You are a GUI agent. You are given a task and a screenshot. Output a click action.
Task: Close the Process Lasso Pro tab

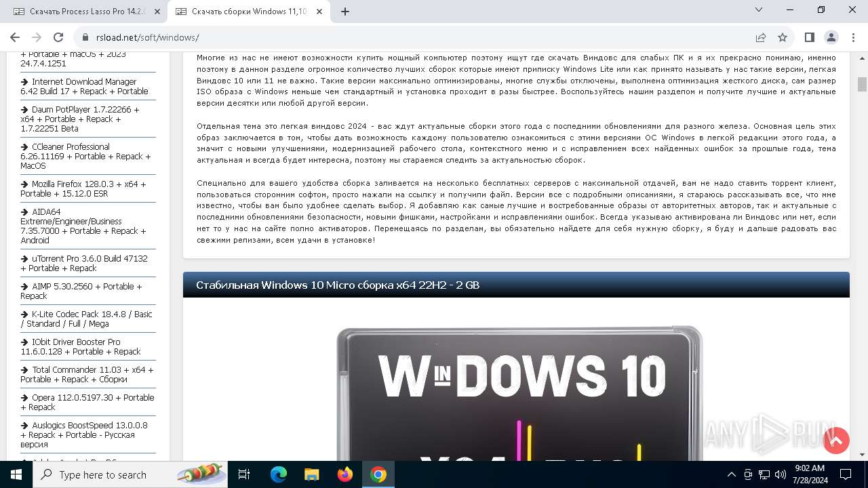tap(157, 12)
